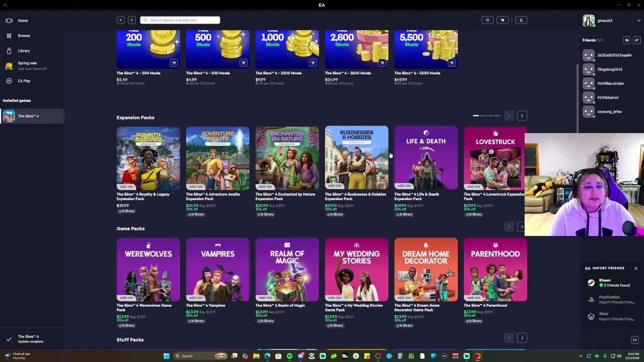Click the Search games and add-ons field

pos(180,20)
